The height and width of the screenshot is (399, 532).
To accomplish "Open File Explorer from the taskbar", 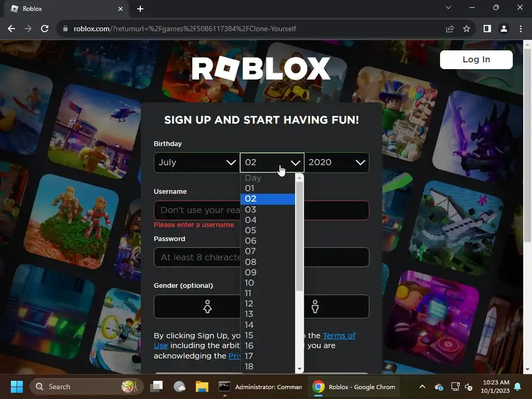I will (202, 387).
